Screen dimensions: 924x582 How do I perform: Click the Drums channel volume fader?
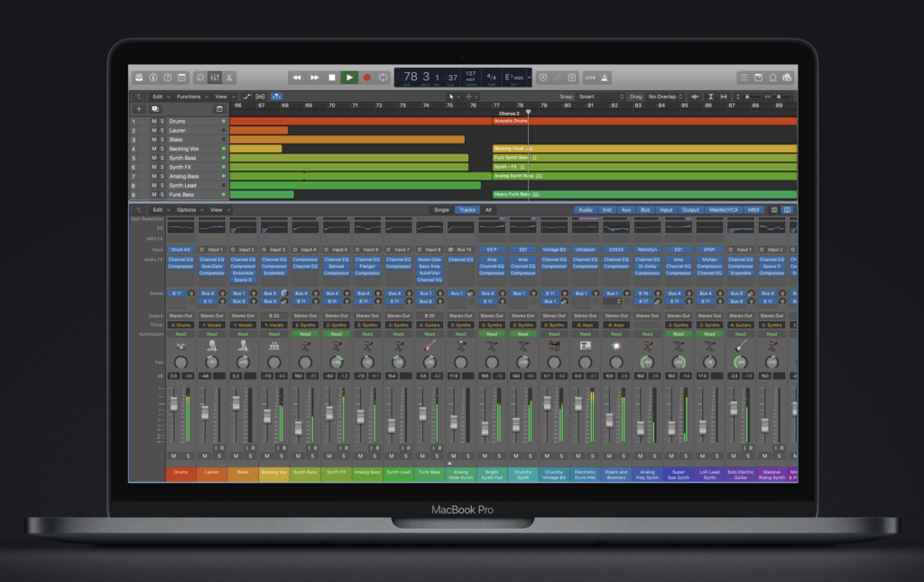(174, 405)
